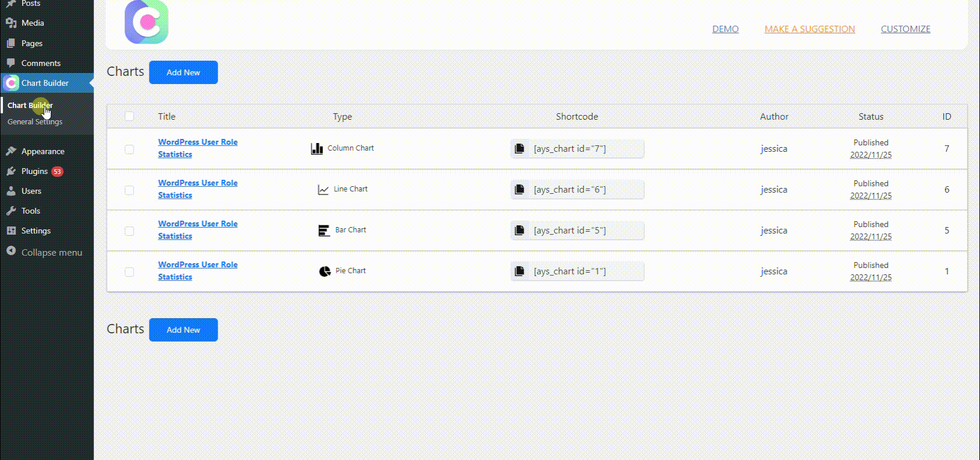Click the Appearance brush icon in sidebar
Screen dimensions: 980x460
click(x=11, y=151)
